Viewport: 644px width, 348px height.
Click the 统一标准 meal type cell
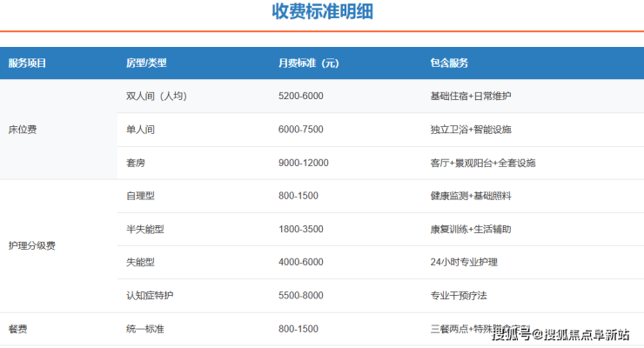click(x=145, y=330)
